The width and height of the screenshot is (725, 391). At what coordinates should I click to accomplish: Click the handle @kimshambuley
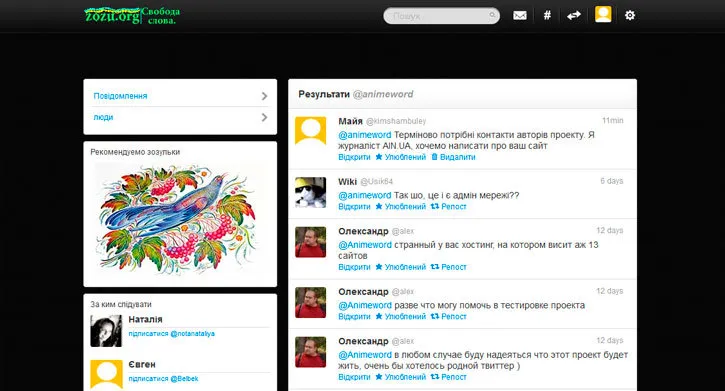[396, 121]
